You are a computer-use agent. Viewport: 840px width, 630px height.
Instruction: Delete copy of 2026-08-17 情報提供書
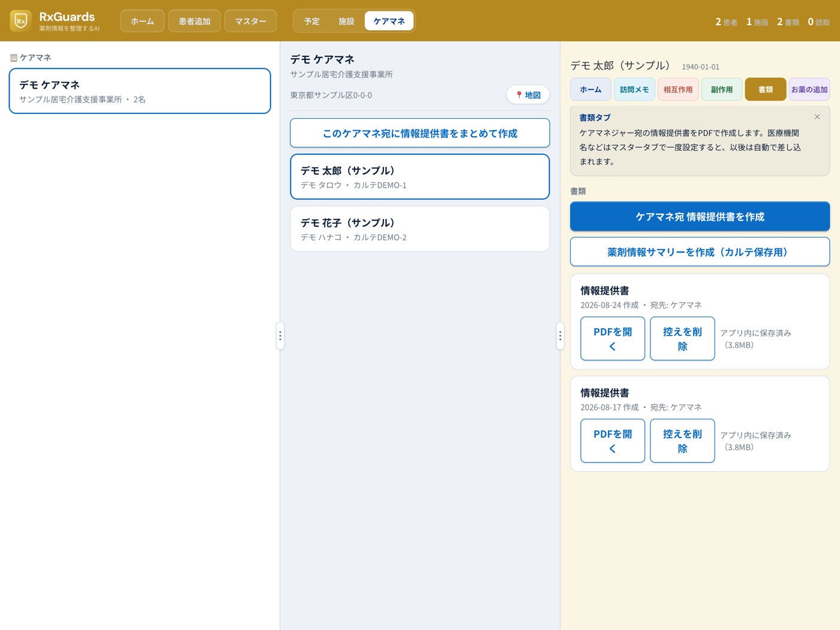pyautogui.click(x=682, y=441)
